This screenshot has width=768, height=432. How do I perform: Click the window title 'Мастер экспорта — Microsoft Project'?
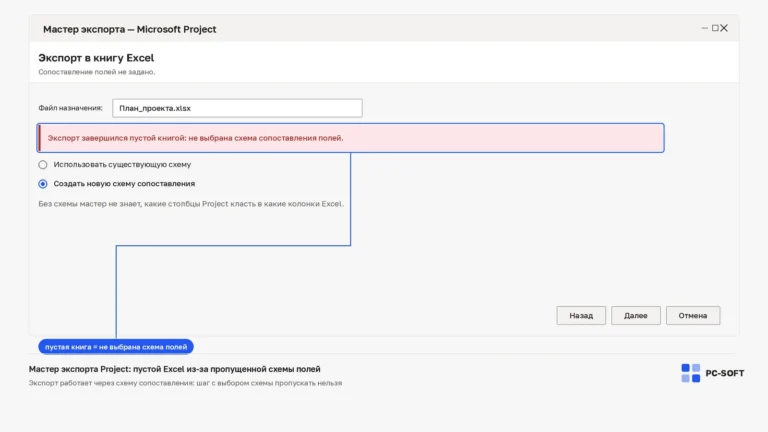129,29
